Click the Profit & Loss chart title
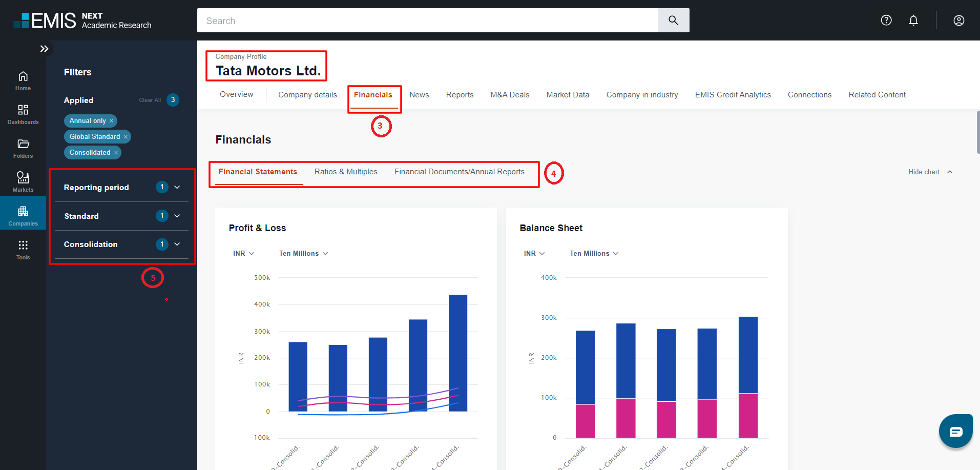Viewport: 980px width, 470px height. pos(257,228)
